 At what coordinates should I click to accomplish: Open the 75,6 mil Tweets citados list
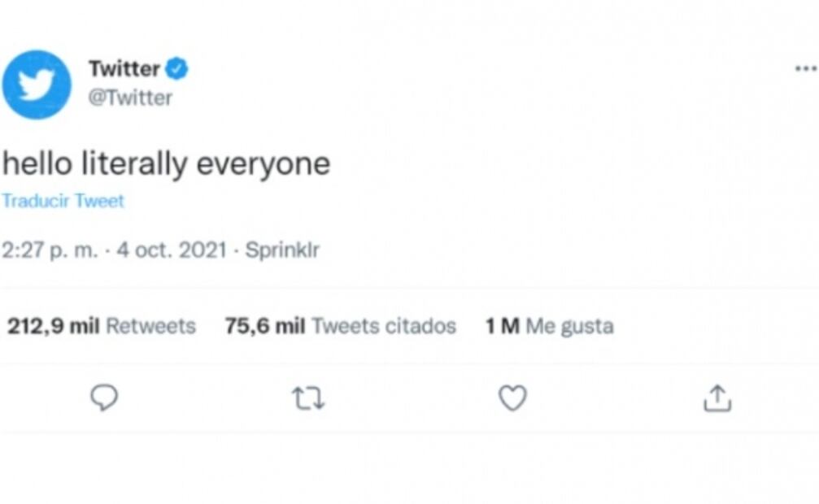pos(340,325)
